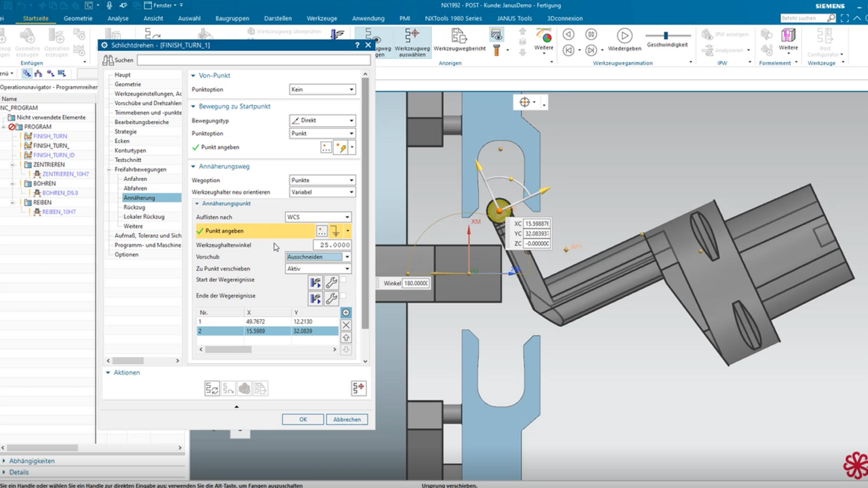Select point row 1 with X 49.7672
The width and height of the screenshot is (868, 488).
(268, 322)
